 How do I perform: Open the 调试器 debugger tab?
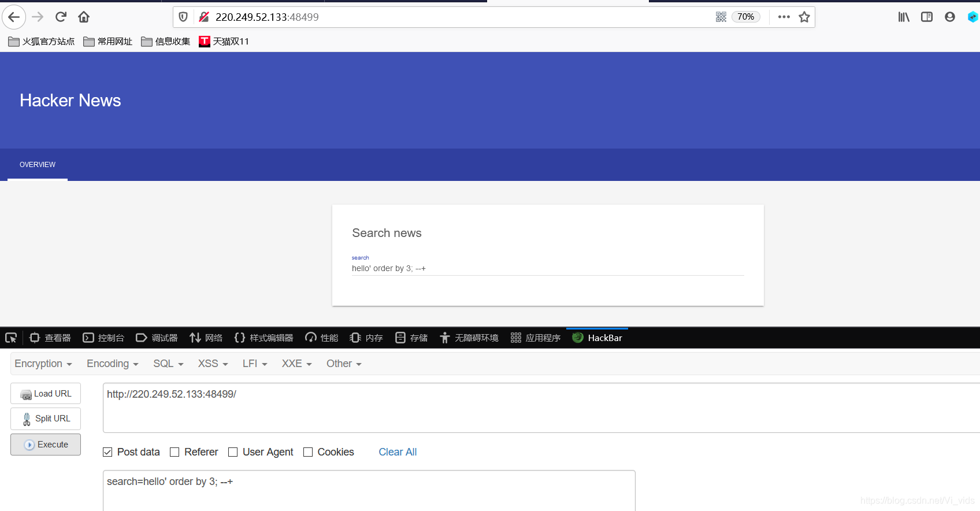pos(157,338)
